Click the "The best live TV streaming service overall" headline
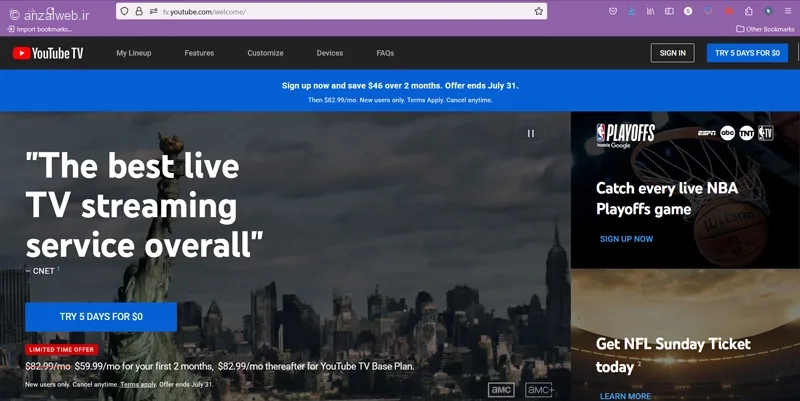800x401 pixels. (x=144, y=205)
